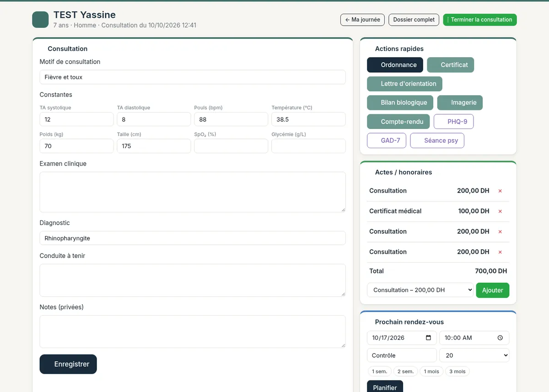Expand the act selector showing Consultation – 200,00 DH
The image size is (549, 392).
click(x=420, y=290)
